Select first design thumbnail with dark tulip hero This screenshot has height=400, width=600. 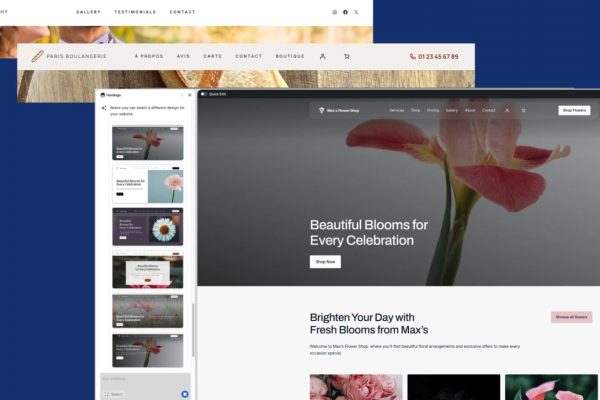click(x=148, y=143)
